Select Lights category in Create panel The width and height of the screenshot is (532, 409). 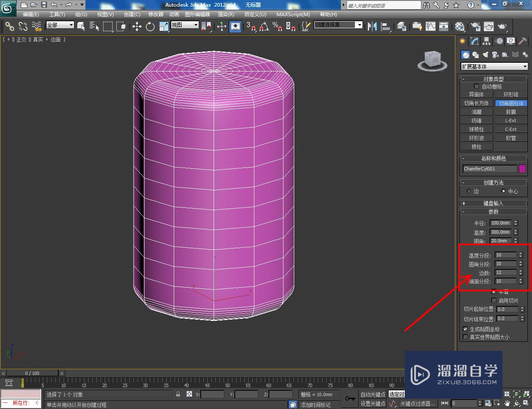point(485,55)
